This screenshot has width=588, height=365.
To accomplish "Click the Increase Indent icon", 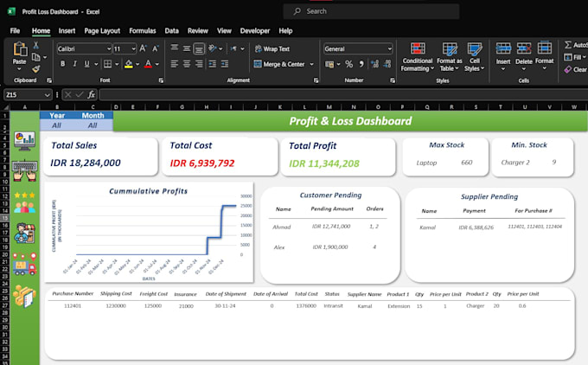I will tap(225, 64).
